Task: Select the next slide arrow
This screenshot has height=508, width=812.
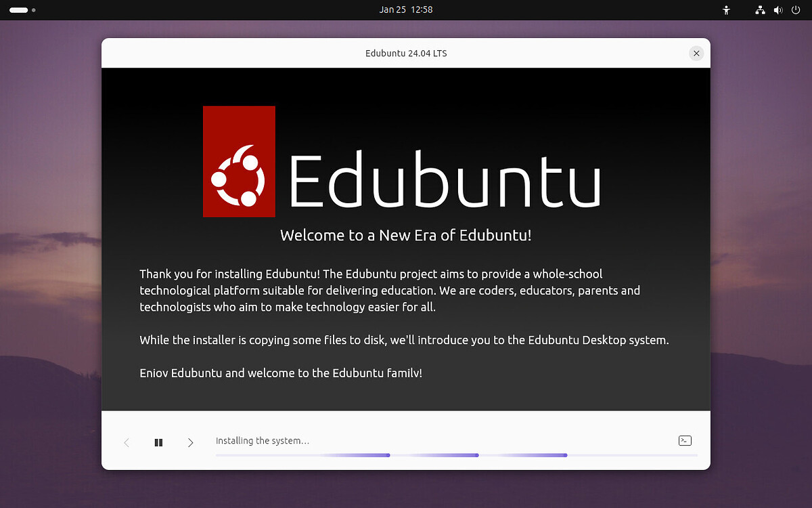Action: click(190, 442)
